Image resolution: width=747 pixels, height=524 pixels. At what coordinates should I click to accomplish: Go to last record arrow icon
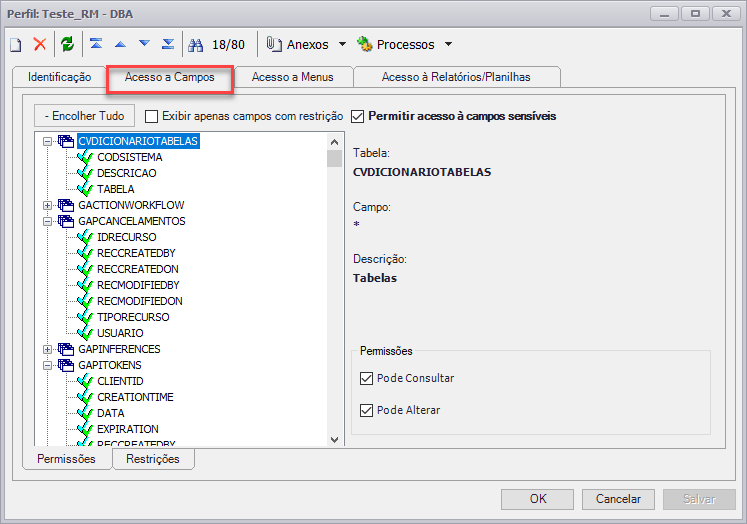pyautogui.click(x=168, y=44)
